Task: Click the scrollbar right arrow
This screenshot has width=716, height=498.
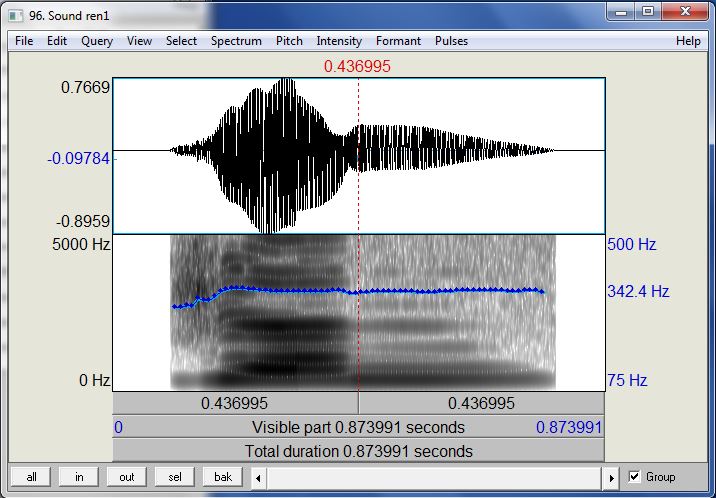Action: click(611, 478)
